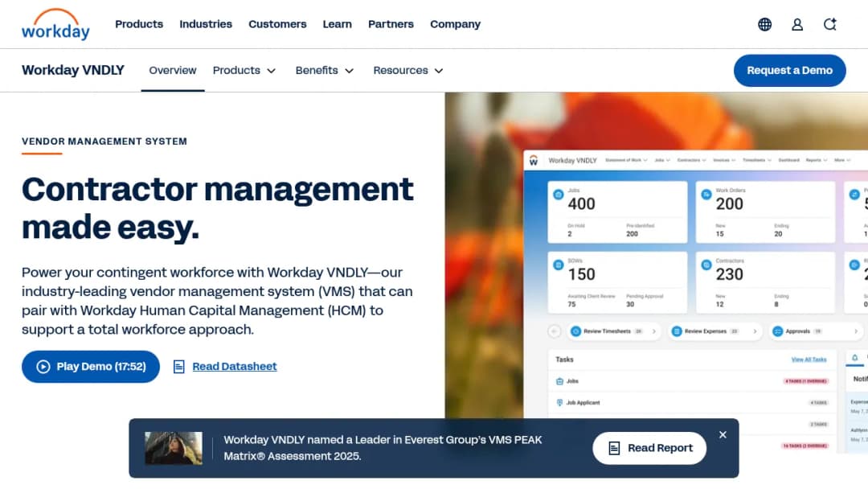Click the Review Timesheets clock icon

point(575,331)
